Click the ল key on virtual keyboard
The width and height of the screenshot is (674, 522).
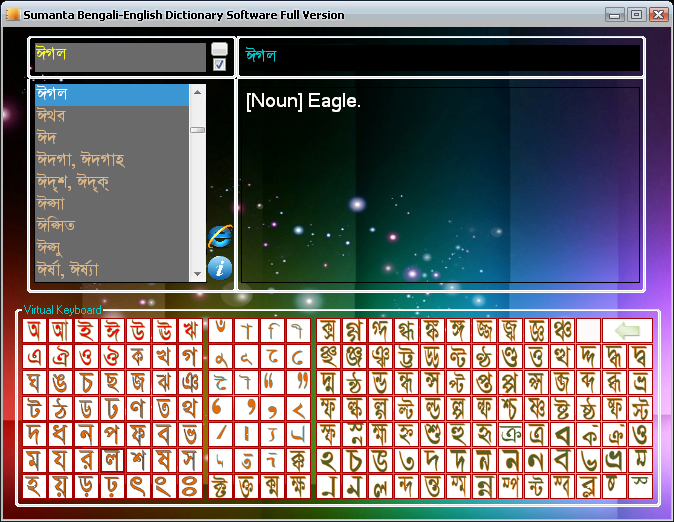112,461
